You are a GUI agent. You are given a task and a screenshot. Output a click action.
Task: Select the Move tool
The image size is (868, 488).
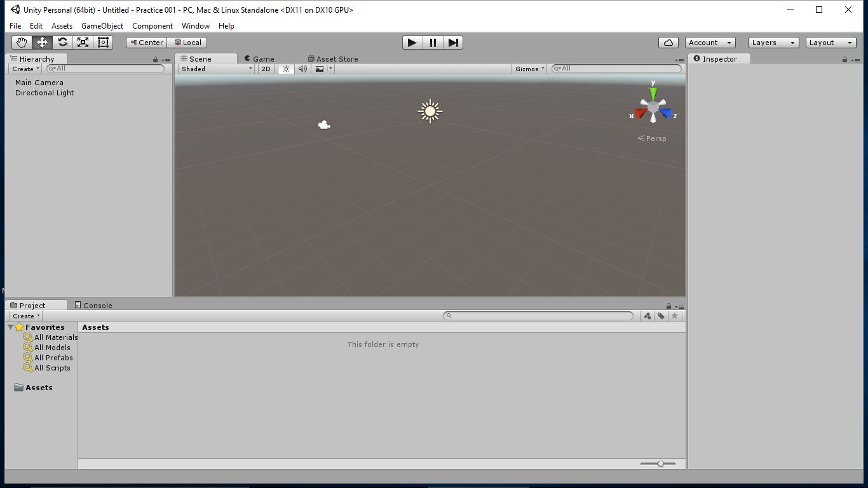click(41, 42)
